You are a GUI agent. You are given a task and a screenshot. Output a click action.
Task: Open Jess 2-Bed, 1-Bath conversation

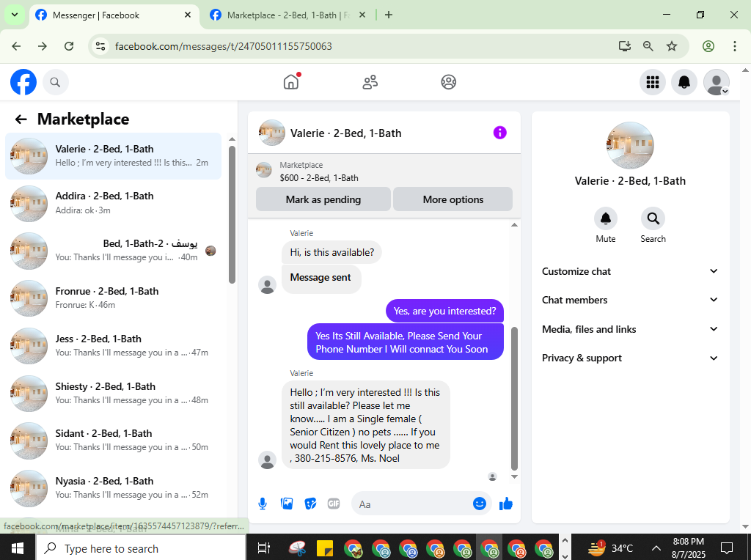[113, 345]
